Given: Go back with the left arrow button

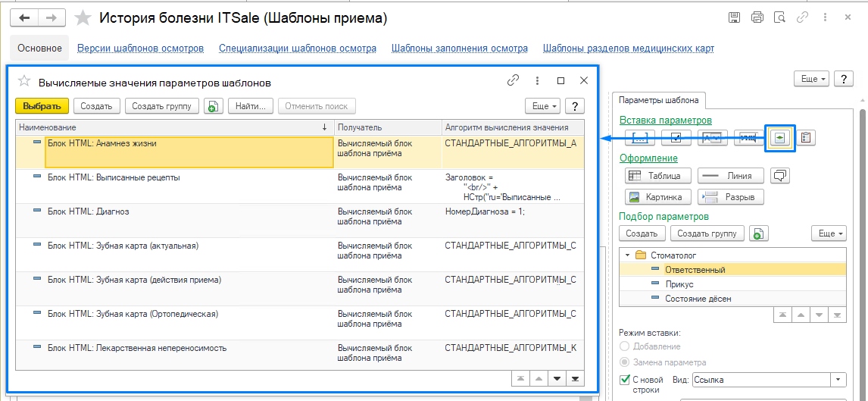Looking at the screenshot, I should pos(24,17).
